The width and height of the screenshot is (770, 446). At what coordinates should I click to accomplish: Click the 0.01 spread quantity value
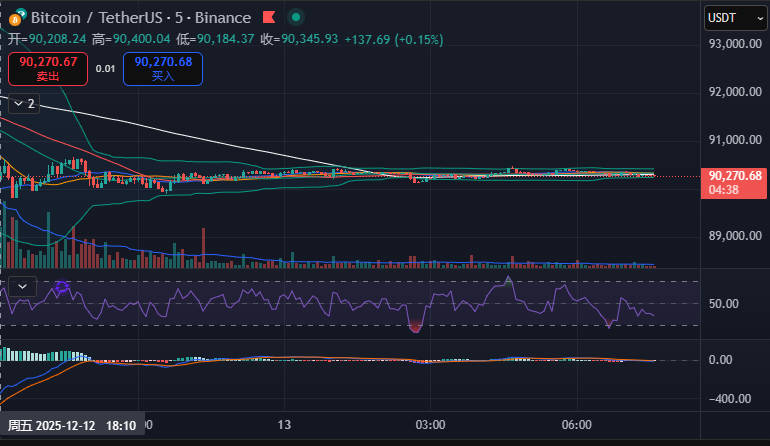105,68
